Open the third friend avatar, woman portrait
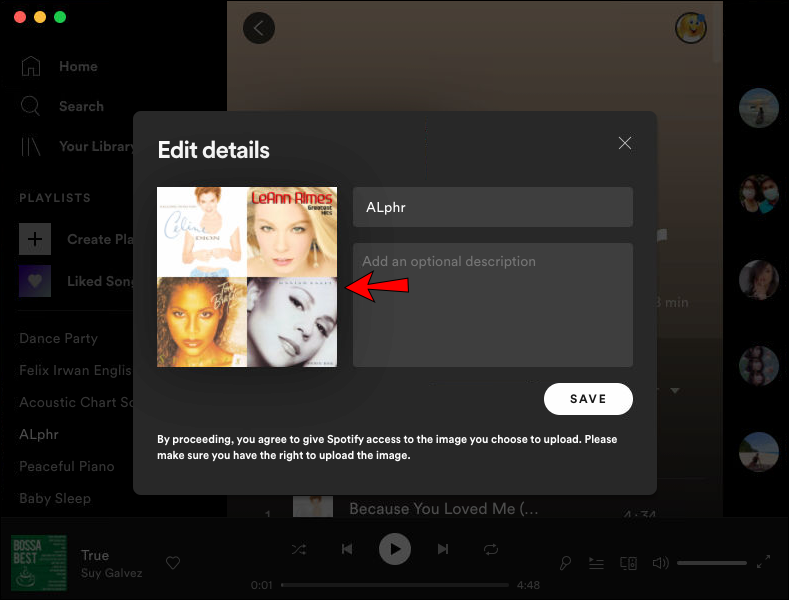789x600 pixels. [x=759, y=280]
